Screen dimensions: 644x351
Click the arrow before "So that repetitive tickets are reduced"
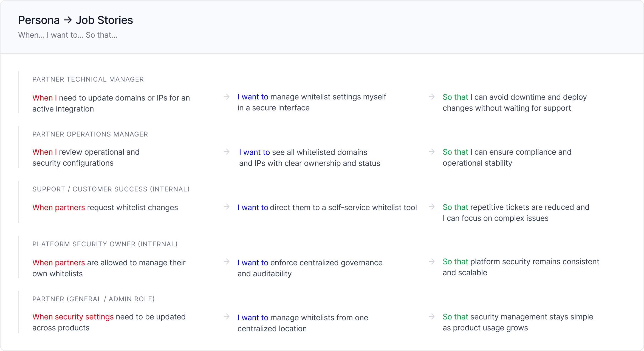click(432, 207)
